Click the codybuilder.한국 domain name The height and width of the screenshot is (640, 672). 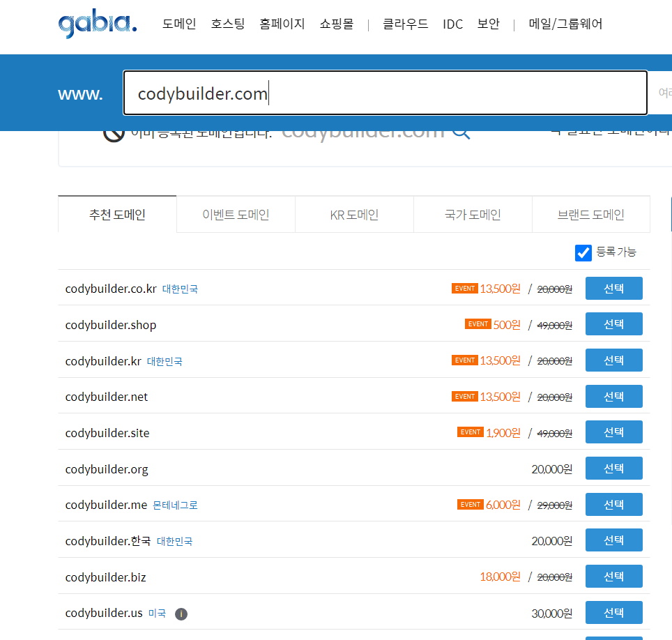click(x=108, y=542)
